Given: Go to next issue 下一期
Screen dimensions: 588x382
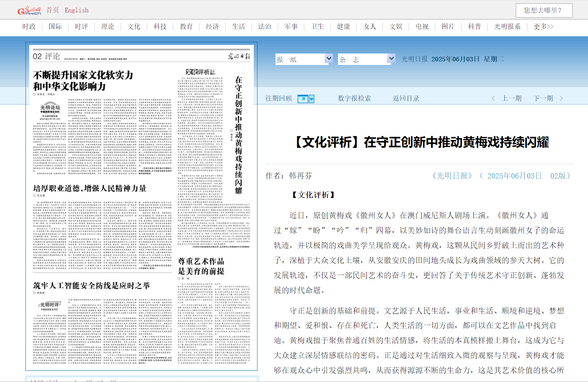Looking at the screenshot, I should click(x=543, y=98).
